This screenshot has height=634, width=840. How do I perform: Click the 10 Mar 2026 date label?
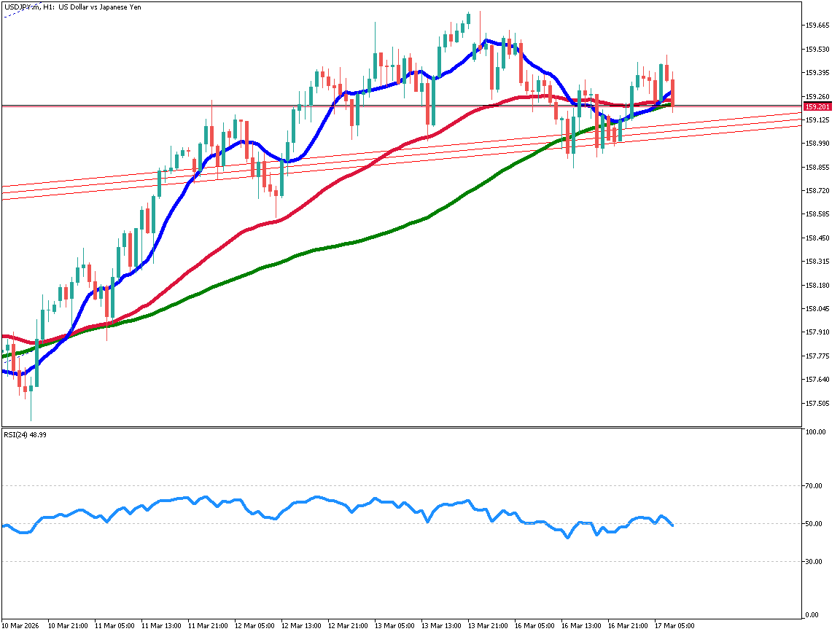pos(20,625)
